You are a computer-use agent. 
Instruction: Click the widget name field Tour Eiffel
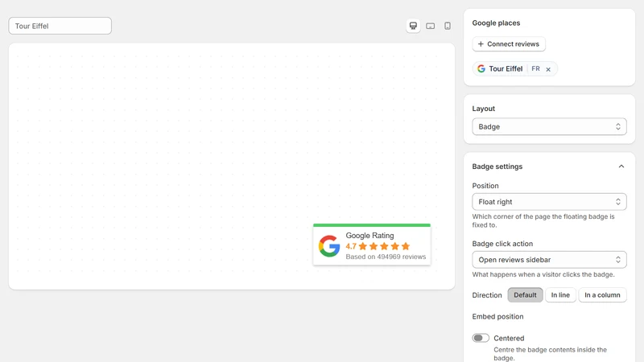tap(60, 26)
